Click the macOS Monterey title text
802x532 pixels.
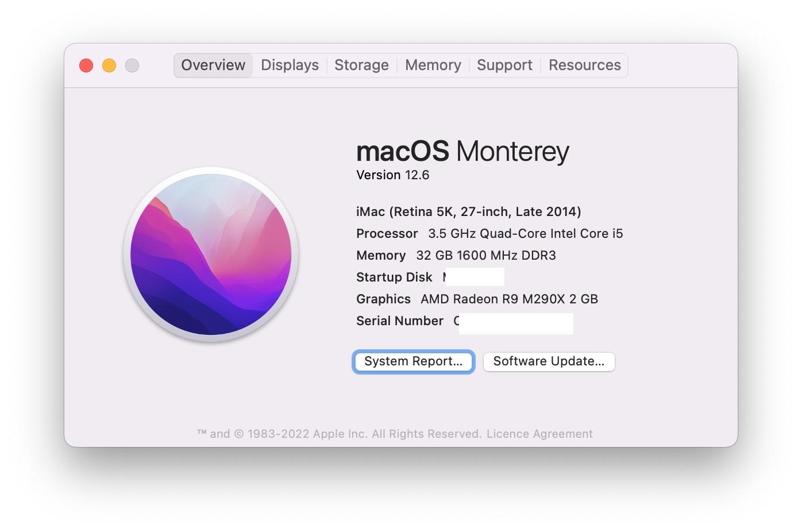coord(462,151)
